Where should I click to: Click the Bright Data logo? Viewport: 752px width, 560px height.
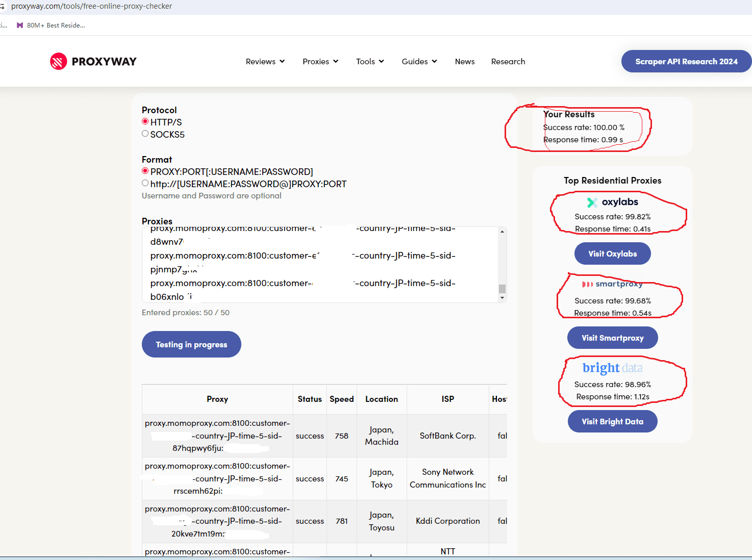(x=612, y=368)
